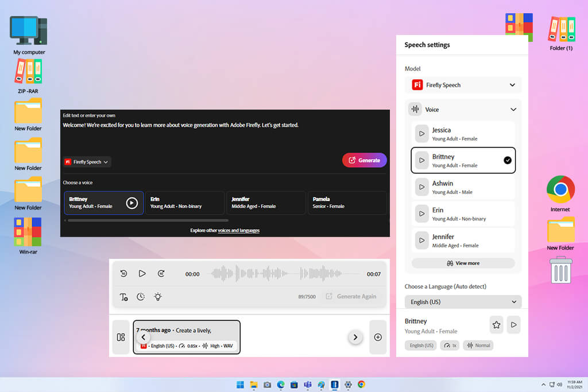Choose Pamela Senior Female voice card
The image size is (588, 392).
tap(347, 203)
